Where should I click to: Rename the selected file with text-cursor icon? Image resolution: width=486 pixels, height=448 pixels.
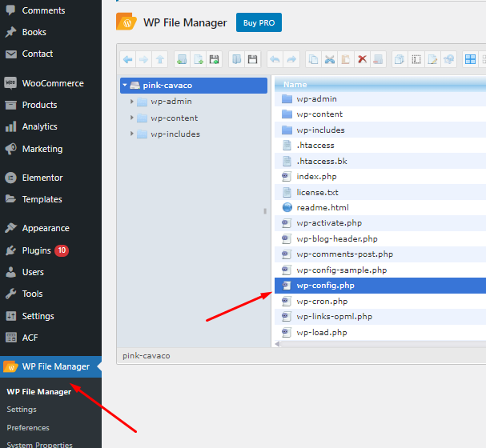coord(416,59)
